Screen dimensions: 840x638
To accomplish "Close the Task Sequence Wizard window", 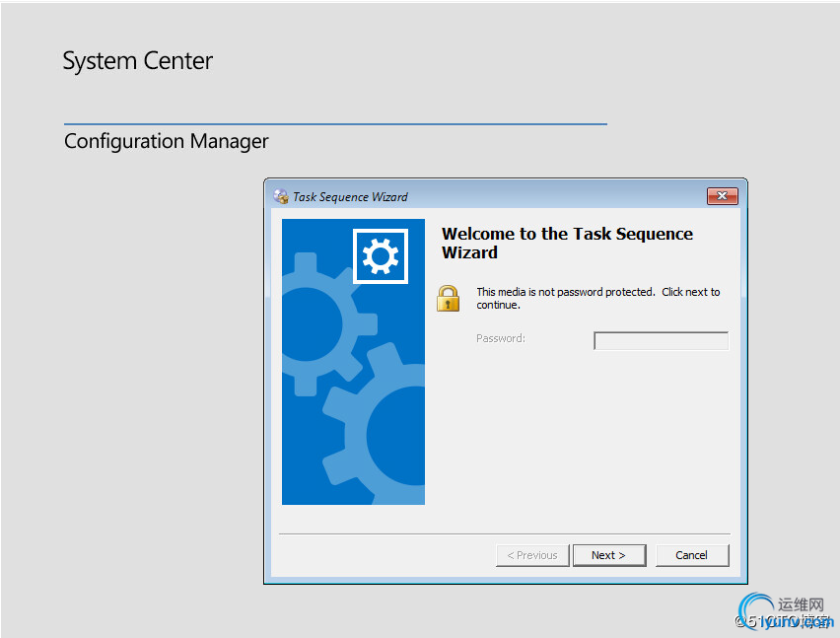I will [722, 196].
